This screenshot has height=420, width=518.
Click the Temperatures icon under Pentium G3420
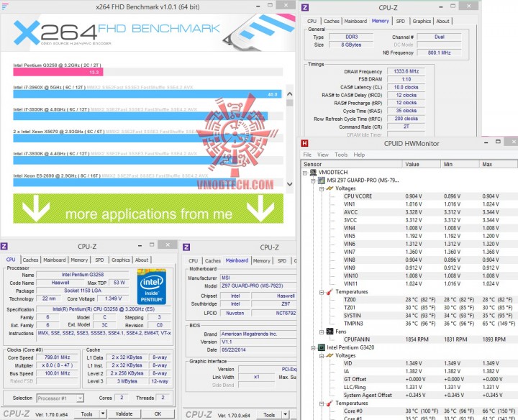coord(330,403)
